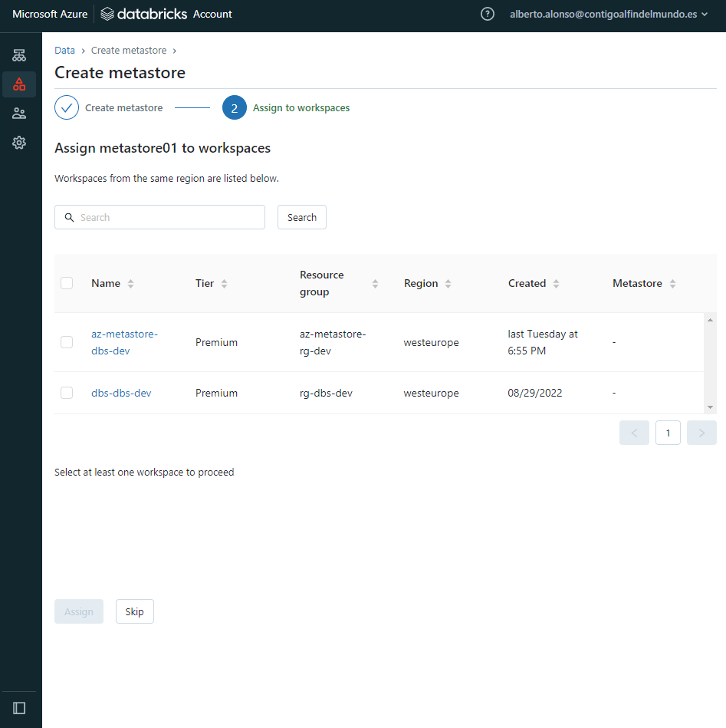The height and width of the screenshot is (728, 726).
Task: Collapse the sidebar using bottom panel icon
Action: coord(19,707)
